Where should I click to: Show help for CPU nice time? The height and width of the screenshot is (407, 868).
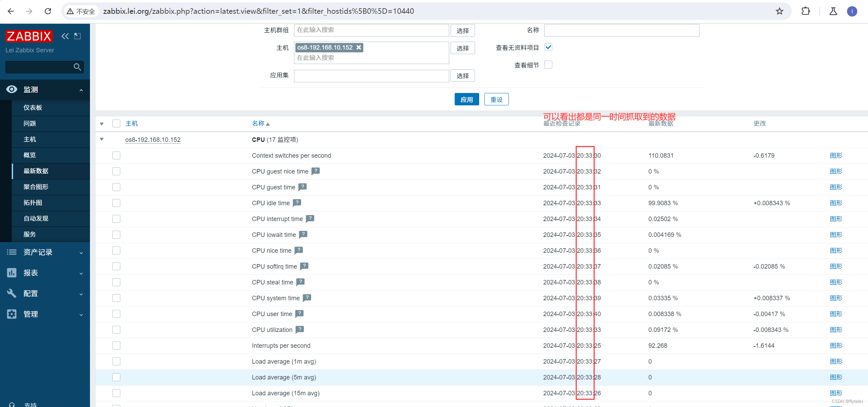[x=299, y=250]
